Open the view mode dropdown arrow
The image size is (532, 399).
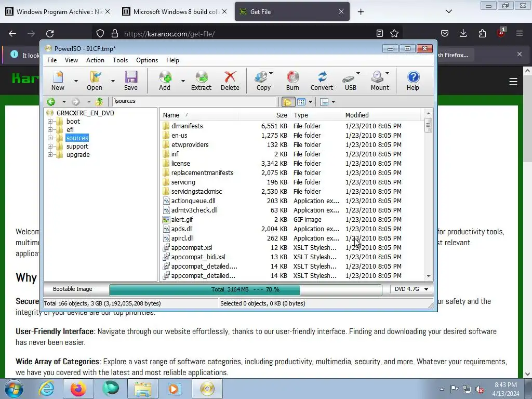tap(310, 102)
